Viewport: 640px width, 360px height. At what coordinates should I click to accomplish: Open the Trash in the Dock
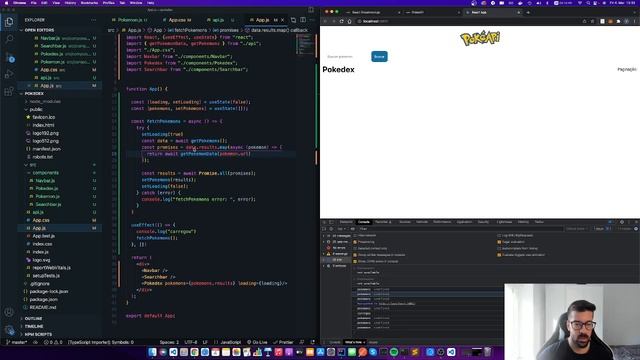pos(487,352)
